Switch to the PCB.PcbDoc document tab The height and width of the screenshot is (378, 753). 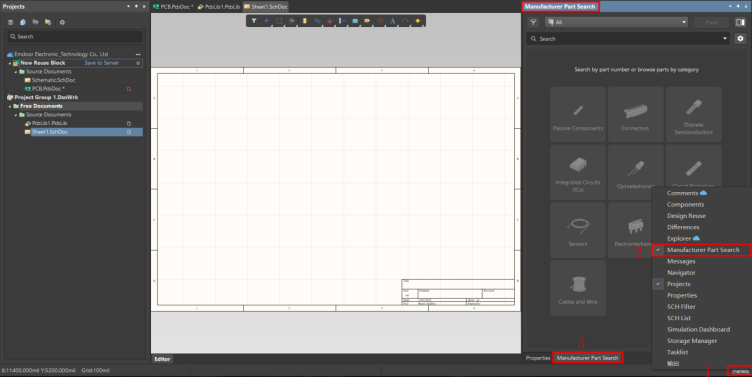point(173,7)
